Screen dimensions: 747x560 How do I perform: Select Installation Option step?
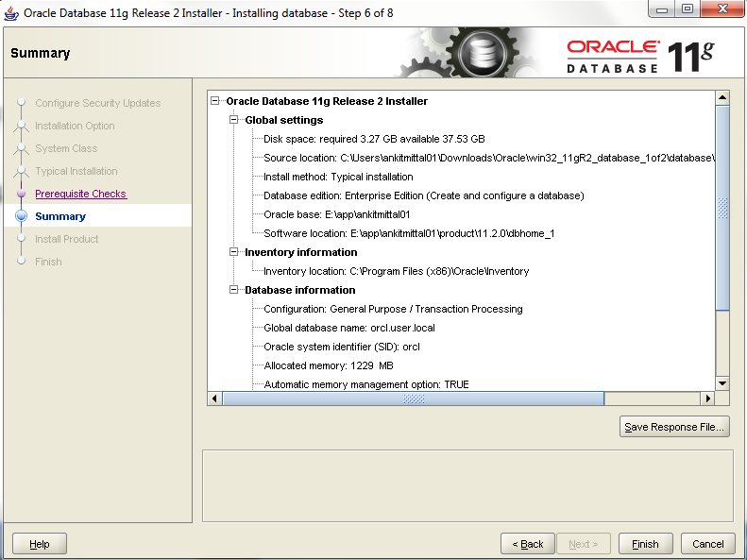[x=75, y=126]
